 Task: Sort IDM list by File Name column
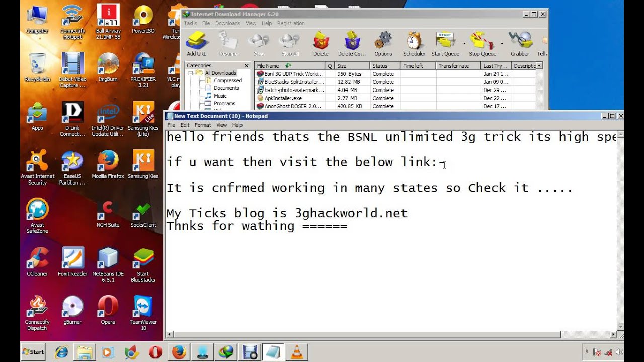290,66
